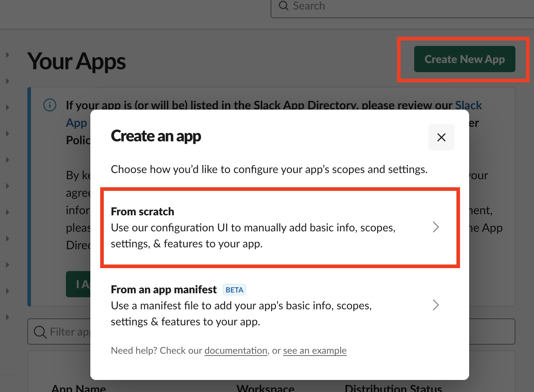Click the info circle icon in notice

pos(50,105)
